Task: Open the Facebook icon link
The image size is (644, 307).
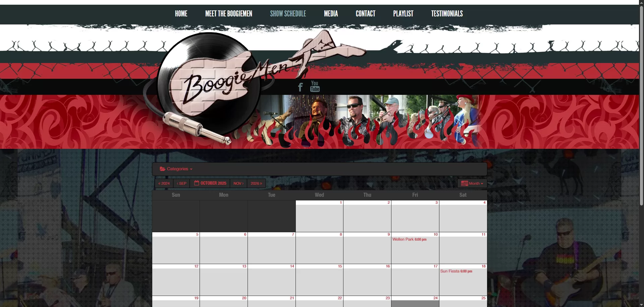Action: click(x=300, y=87)
